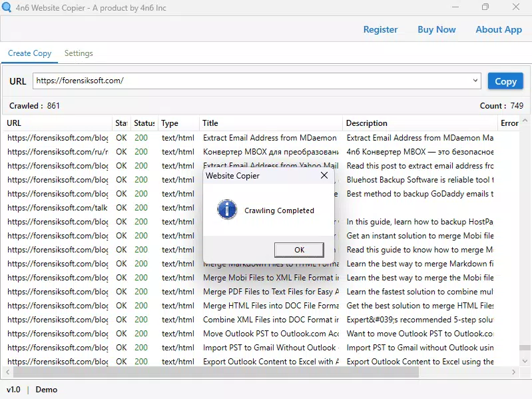This screenshot has height=399, width=532.
Task: Select the Russian 'Конвертер MBOX' title cell
Action: tap(271, 152)
